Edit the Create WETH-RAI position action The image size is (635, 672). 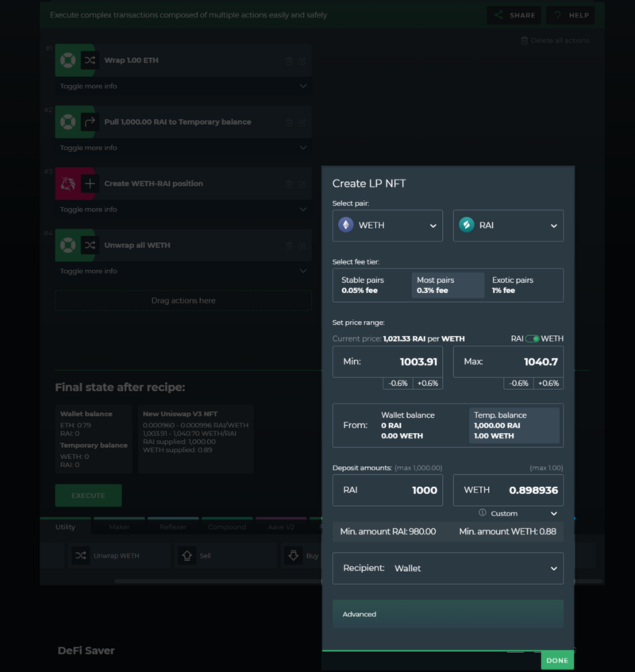[x=302, y=184]
